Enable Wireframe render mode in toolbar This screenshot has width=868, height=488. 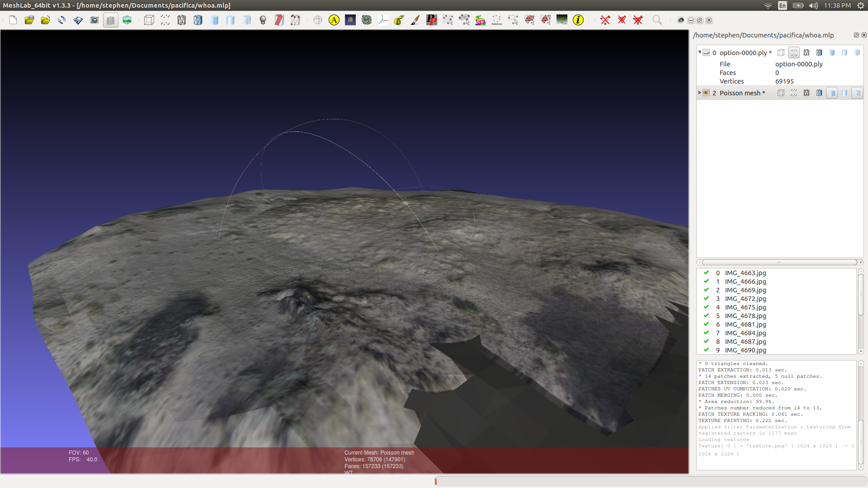(181, 20)
